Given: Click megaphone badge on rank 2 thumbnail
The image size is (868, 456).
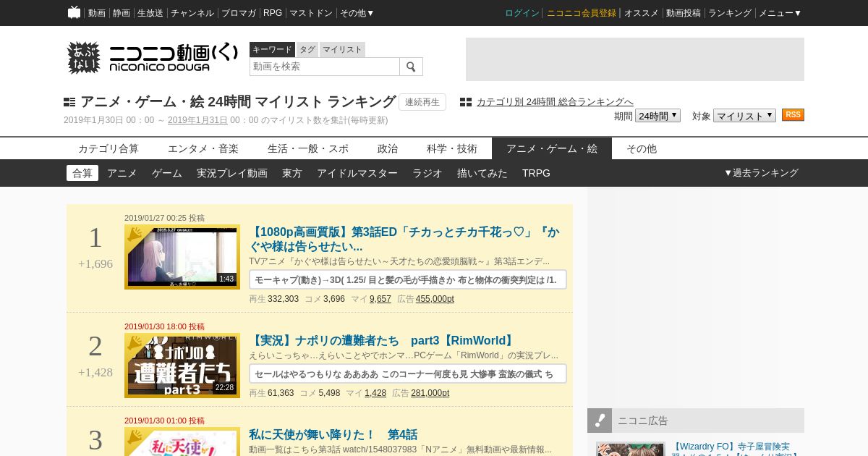Looking at the screenshot, I should (x=135, y=342).
